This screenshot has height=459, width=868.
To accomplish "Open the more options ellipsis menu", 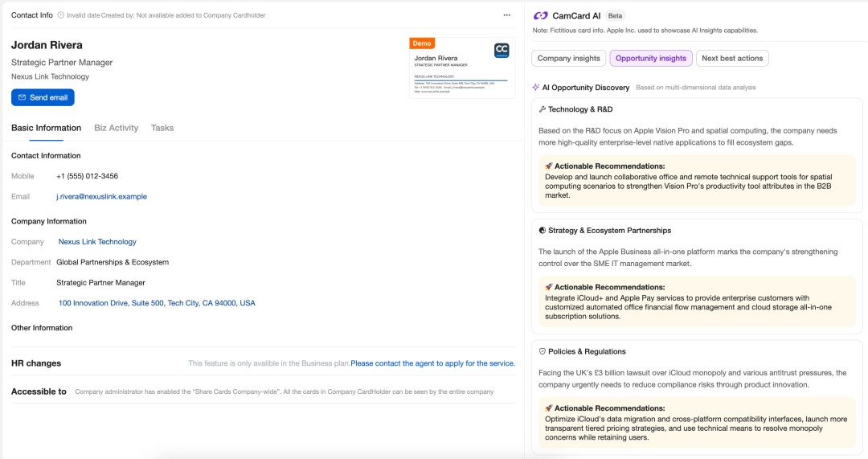I will pyautogui.click(x=506, y=15).
